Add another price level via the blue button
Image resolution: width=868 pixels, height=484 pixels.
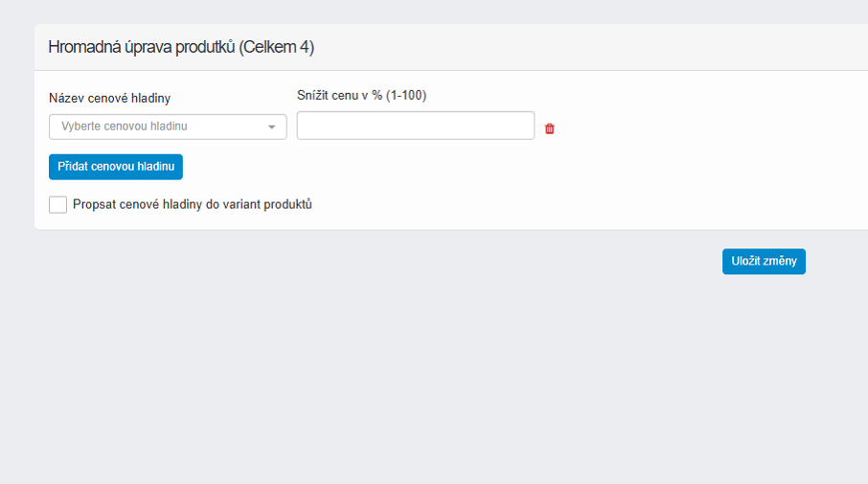coord(115,167)
